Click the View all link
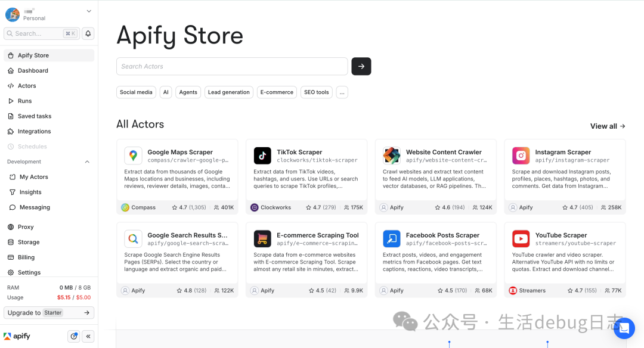The width and height of the screenshot is (644, 348). 608,126
